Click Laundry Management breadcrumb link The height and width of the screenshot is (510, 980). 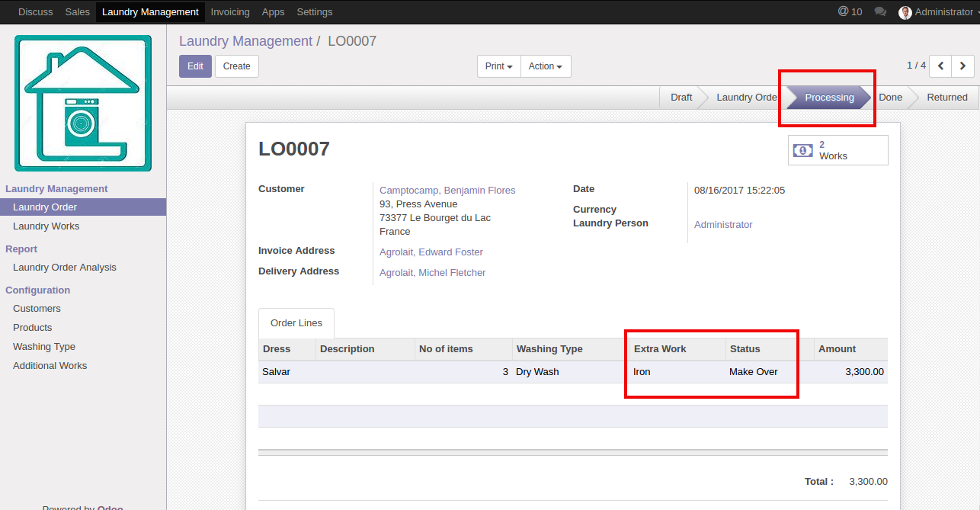245,41
